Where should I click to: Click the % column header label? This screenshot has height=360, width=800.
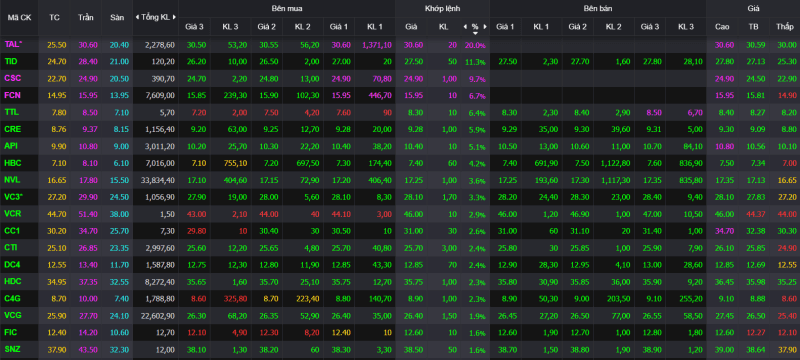pos(475,27)
